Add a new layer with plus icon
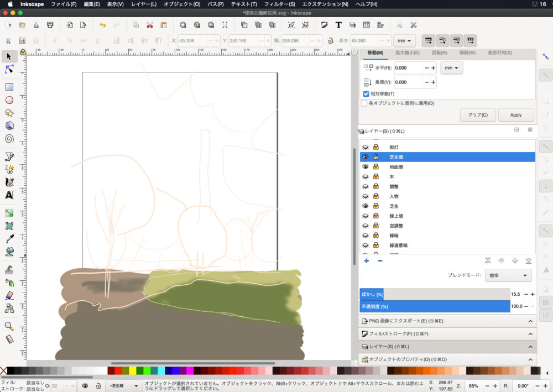The height and width of the screenshot is (392, 553). [366, 260]
